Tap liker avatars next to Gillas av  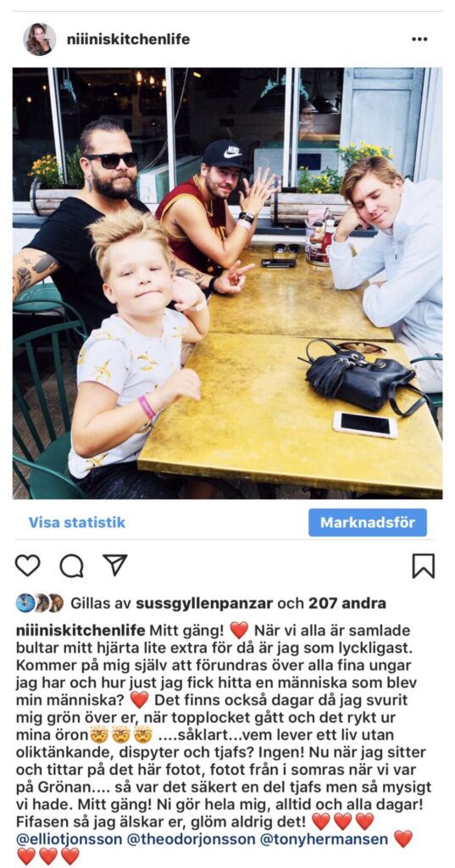click(39, 603)
